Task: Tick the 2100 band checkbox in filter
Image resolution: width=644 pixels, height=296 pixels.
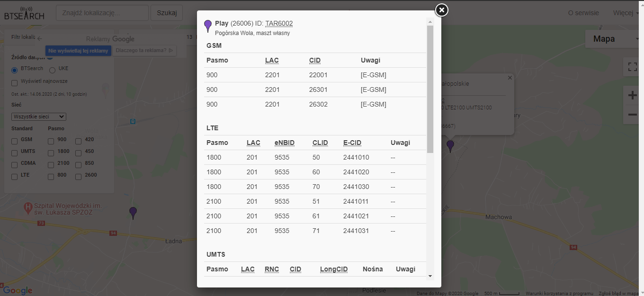Action: click(x=51, y=165)
